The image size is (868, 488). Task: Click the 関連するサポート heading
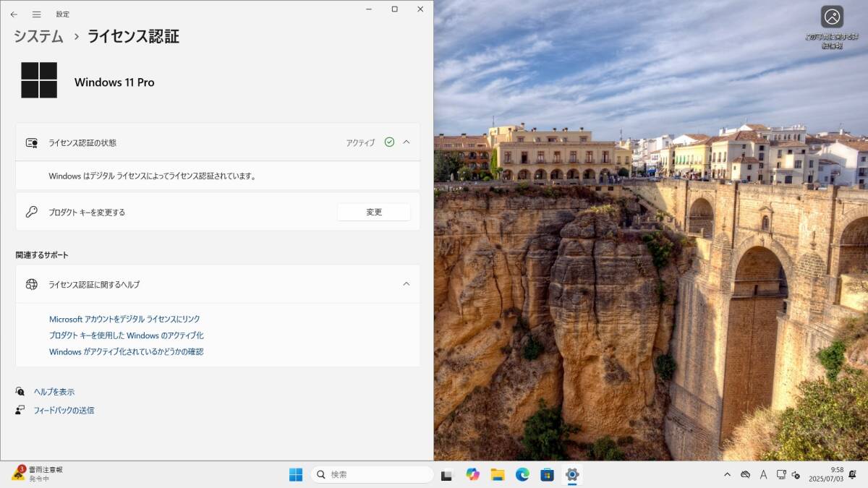tap(42, 255)
